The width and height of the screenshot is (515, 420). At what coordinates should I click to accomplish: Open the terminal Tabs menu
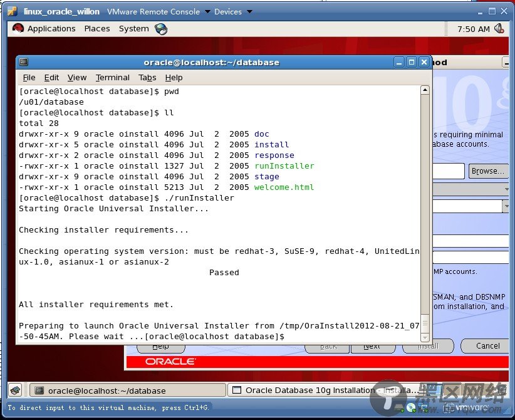click(147, 78)
